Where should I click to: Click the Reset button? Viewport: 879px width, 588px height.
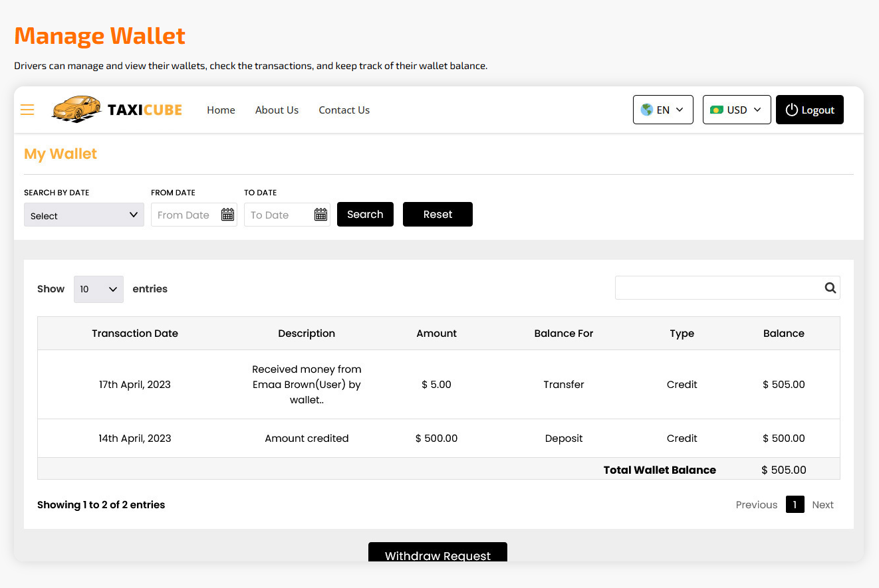tap(438, 214)
